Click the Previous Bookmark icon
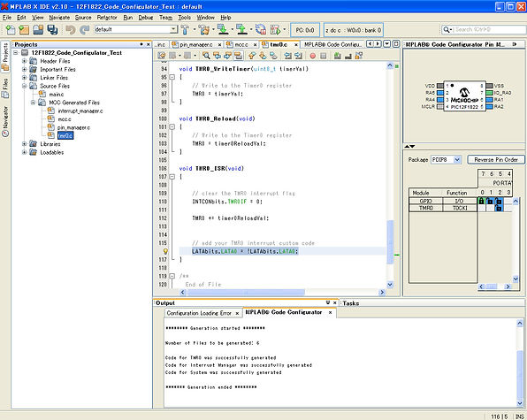The height and width of the screenshot is (420, 527). (x=252, y=56)
